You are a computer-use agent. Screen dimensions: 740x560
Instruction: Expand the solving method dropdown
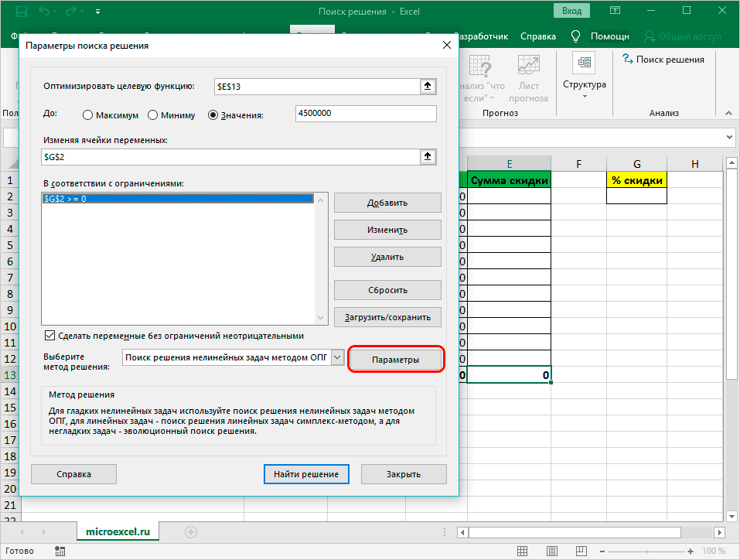337,359
